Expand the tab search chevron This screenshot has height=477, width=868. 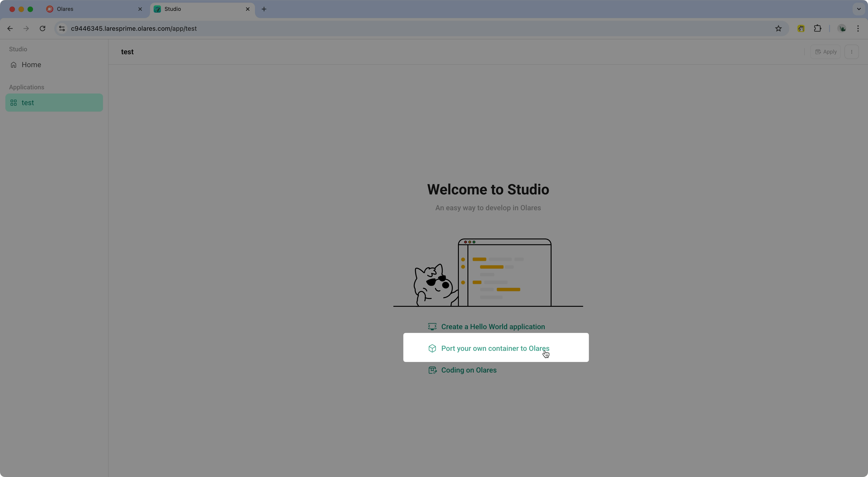tap(859, 9)
